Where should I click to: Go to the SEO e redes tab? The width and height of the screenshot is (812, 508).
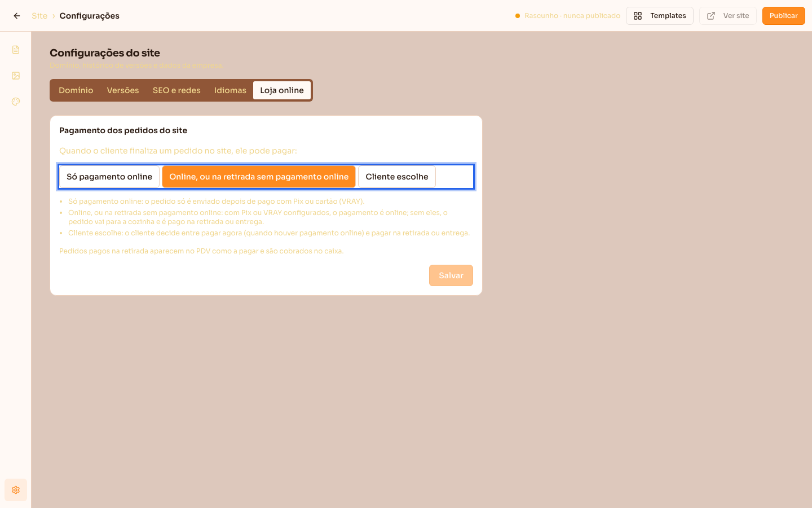[x=176, y=90]
